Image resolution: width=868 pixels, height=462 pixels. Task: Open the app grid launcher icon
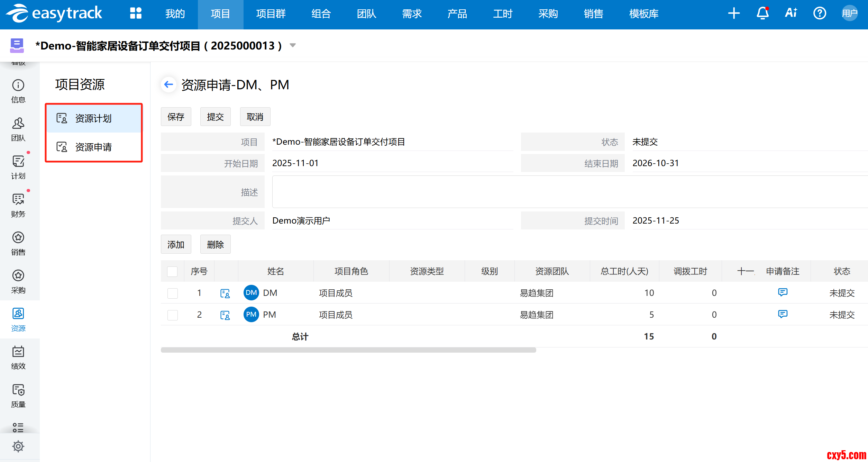(136, 13)
